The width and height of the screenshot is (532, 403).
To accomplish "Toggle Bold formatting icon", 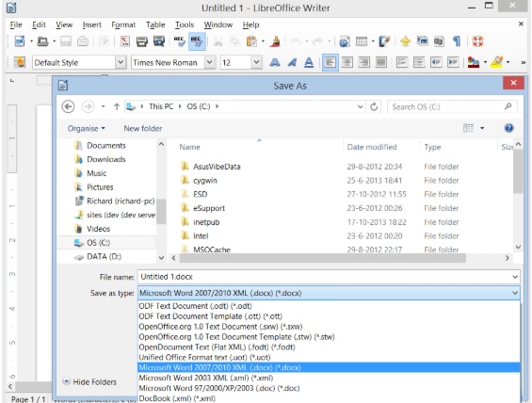I will tap(275, 62).
